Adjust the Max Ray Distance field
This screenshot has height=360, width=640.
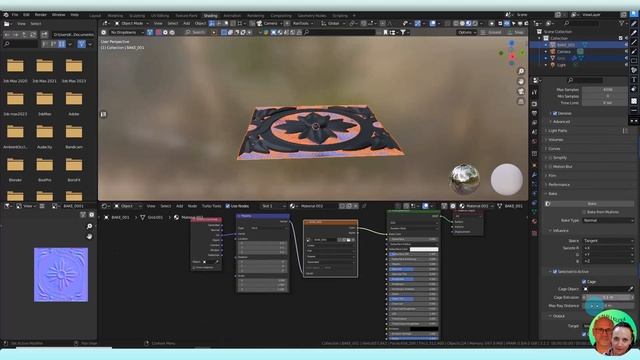(608, 306)
